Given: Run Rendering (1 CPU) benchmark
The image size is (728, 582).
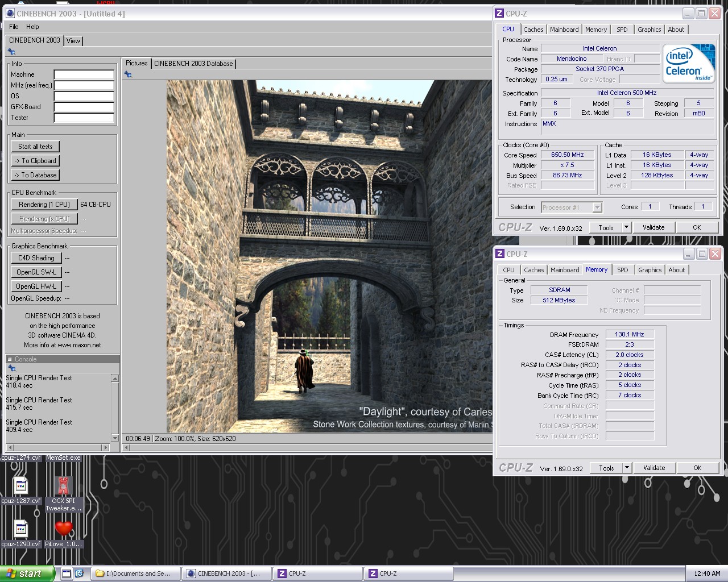Looking at the screenshot, I should tap(44, 205).
